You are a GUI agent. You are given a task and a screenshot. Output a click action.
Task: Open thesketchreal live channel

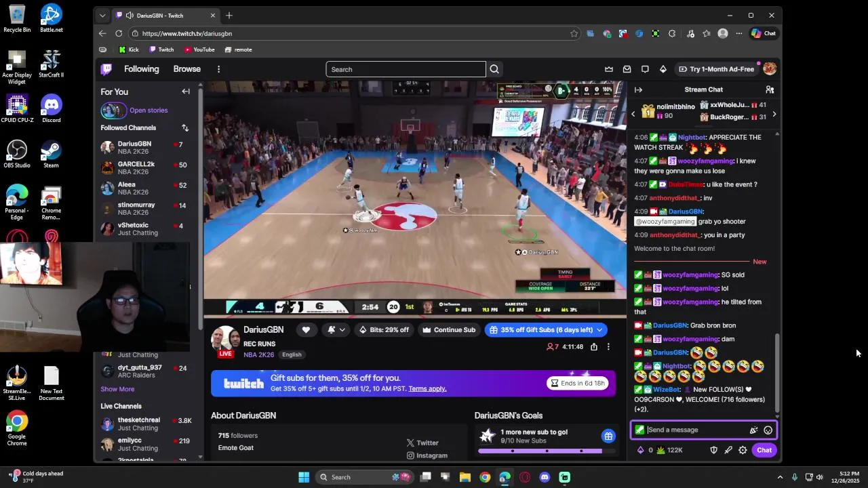149,424
